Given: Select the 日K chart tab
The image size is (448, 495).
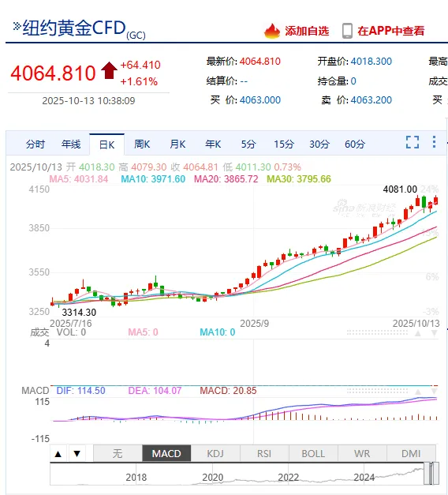Looking at the screenshot, I should [x=106, y=144].
